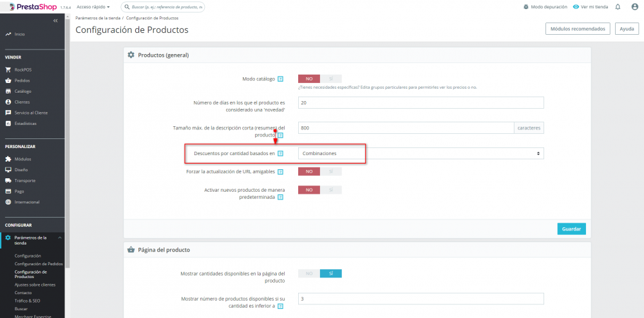Open Catálogo in the sidebar
This screenshot has width=644, height=318.
click(23, 91)
